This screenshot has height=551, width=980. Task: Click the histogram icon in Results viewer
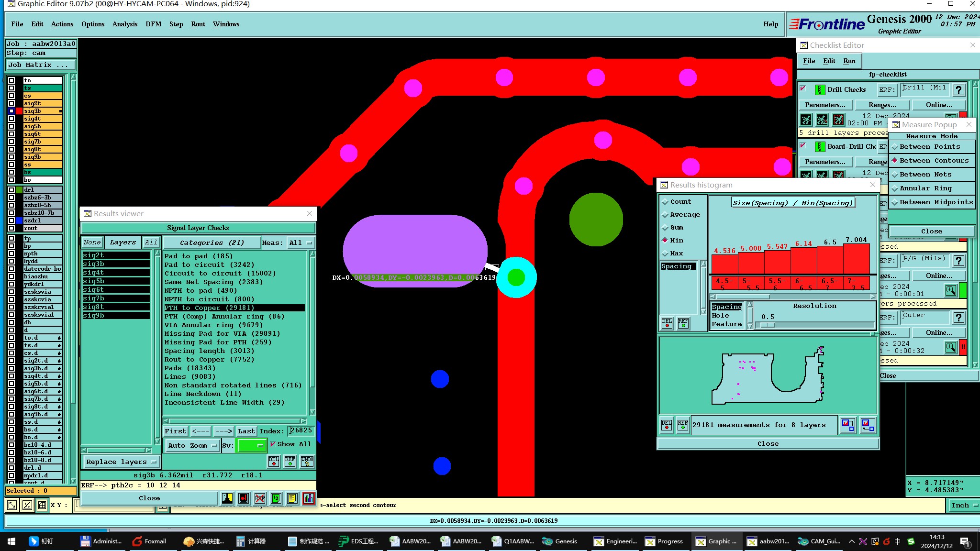(x=309, y=498)
